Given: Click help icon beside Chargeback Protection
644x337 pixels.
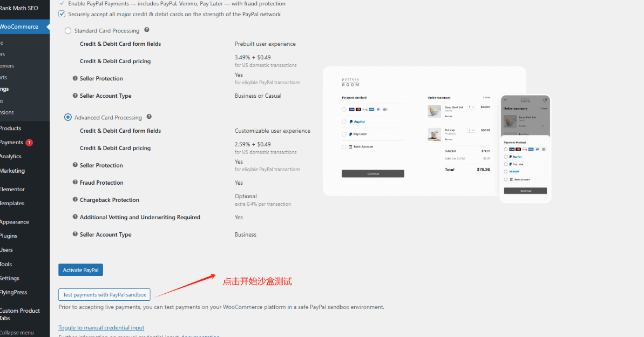Looking at the screenshot, I should (75, 200).
